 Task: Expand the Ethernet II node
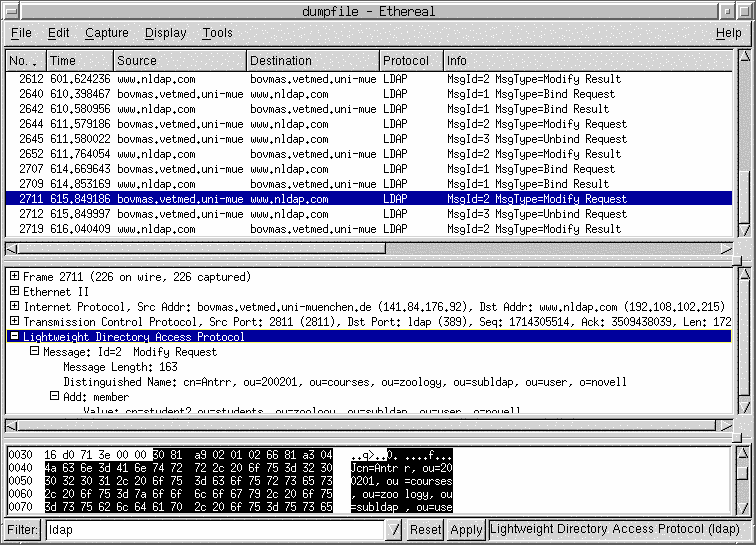point(14,292)
